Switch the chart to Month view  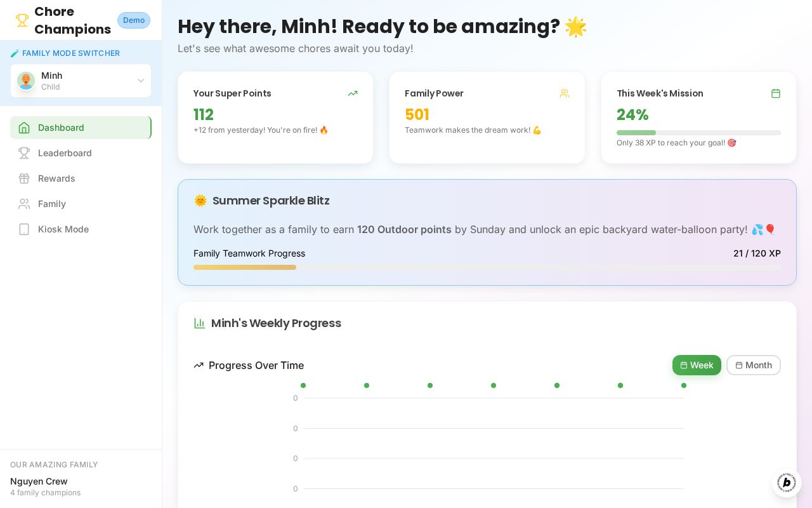(x=754, y=365)
